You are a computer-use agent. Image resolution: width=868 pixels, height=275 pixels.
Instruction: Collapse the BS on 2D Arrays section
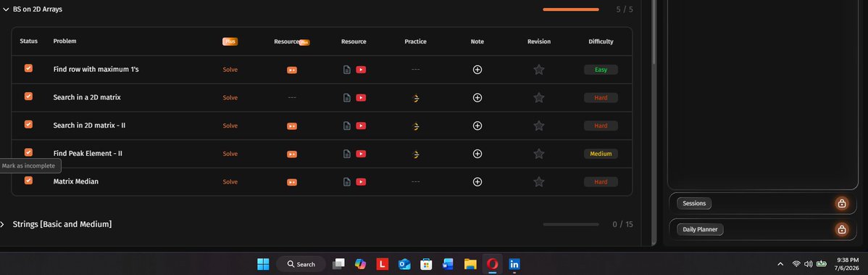(x=6, y=9)
